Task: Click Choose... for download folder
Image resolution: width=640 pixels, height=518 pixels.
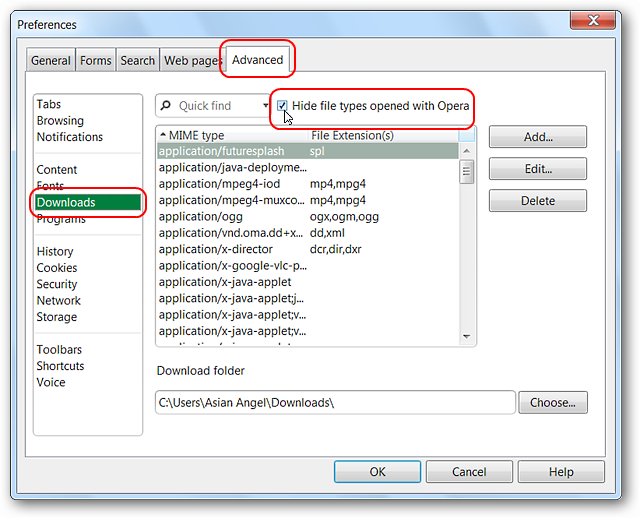Action: tap(553, 402)
